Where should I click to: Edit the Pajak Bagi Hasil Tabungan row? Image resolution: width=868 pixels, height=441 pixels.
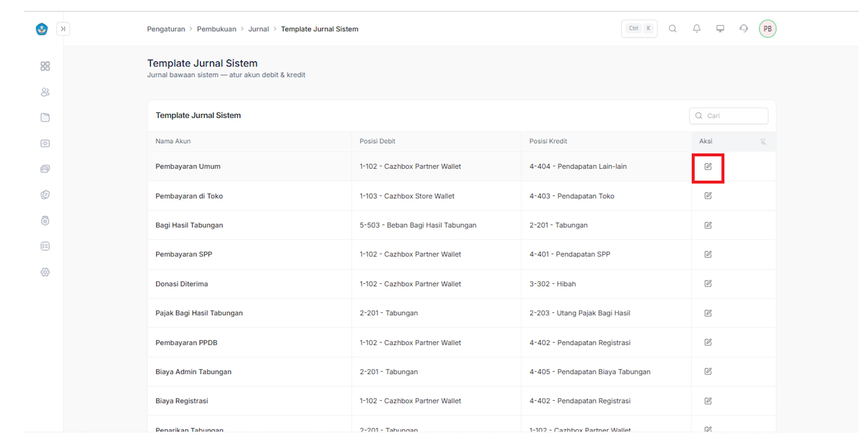(708, 313)
